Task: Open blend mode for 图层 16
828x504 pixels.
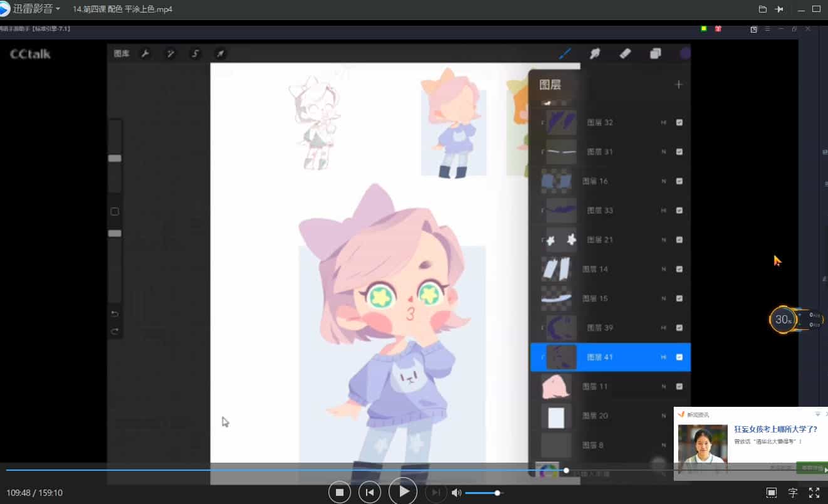Action: pyautogui.click(x=664, y=181)
